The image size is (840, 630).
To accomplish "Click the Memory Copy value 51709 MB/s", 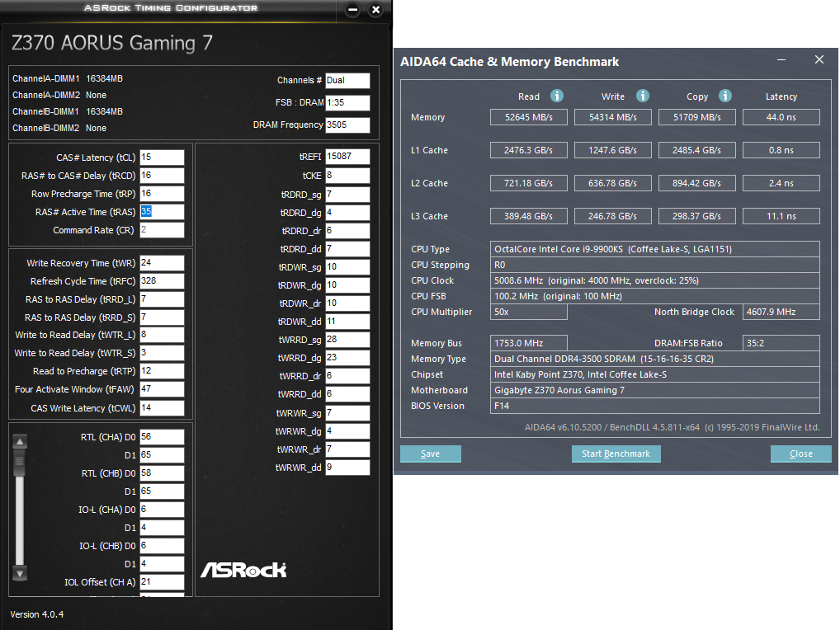I will pos(697,117).
